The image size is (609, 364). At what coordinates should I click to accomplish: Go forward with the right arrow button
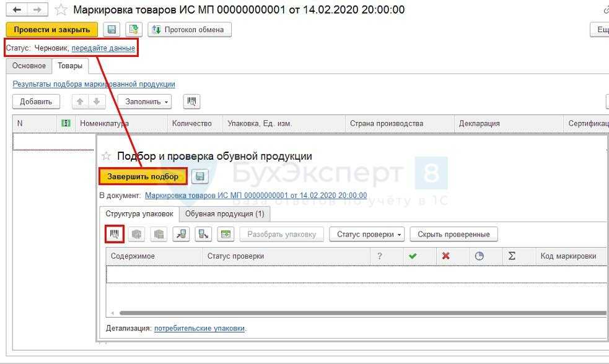coord(37,10)
